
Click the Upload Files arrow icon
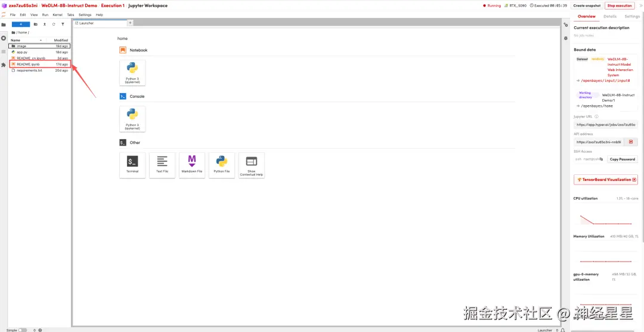(x=45, y=24)
